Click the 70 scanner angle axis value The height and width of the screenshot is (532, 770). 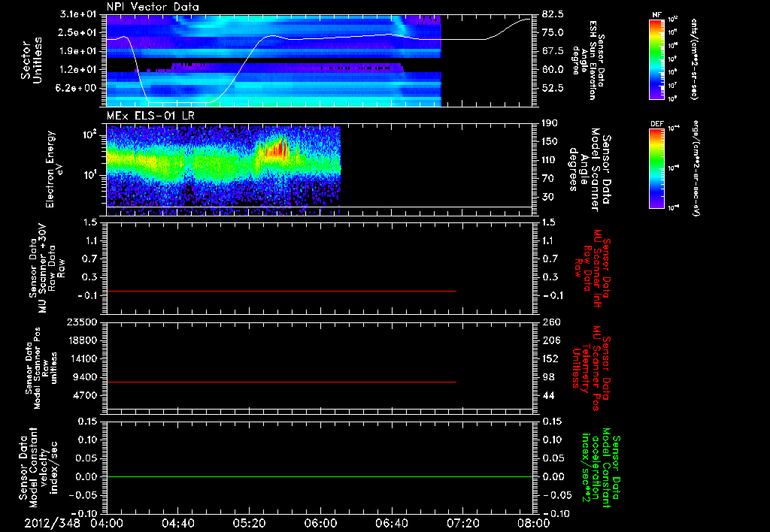pos(547,179)
